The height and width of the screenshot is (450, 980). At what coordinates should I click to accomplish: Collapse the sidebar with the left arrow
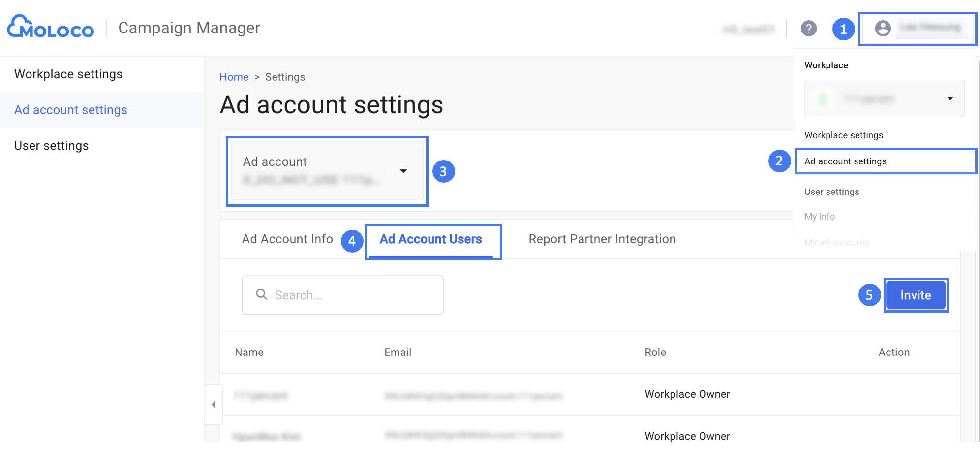click(x=214, y=405)
